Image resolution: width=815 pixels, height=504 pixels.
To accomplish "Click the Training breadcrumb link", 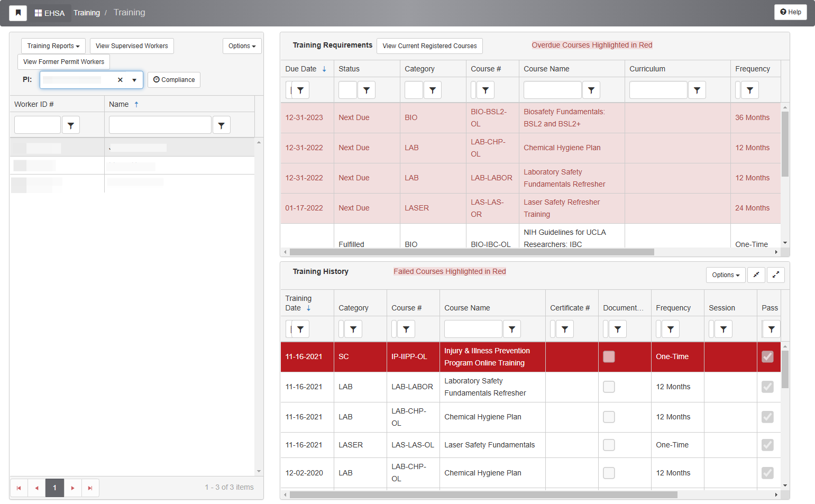I will 87,13.
